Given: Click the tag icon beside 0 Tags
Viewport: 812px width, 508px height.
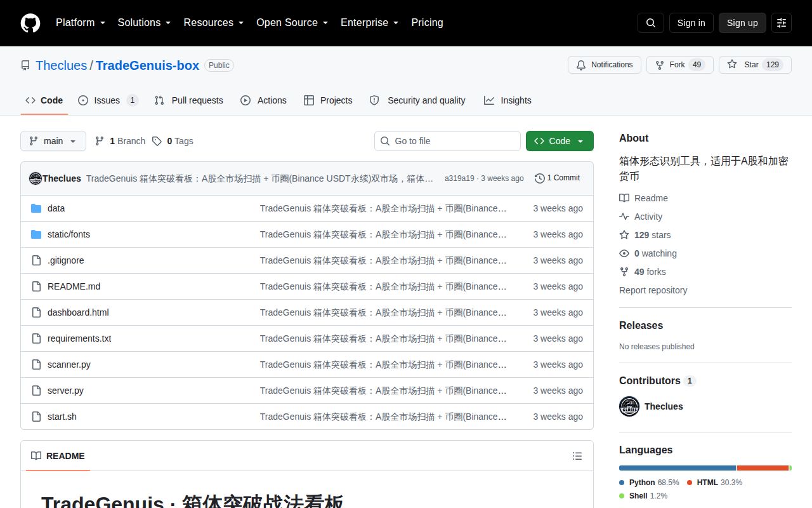Looking at the screenshot, I should 157,141.
